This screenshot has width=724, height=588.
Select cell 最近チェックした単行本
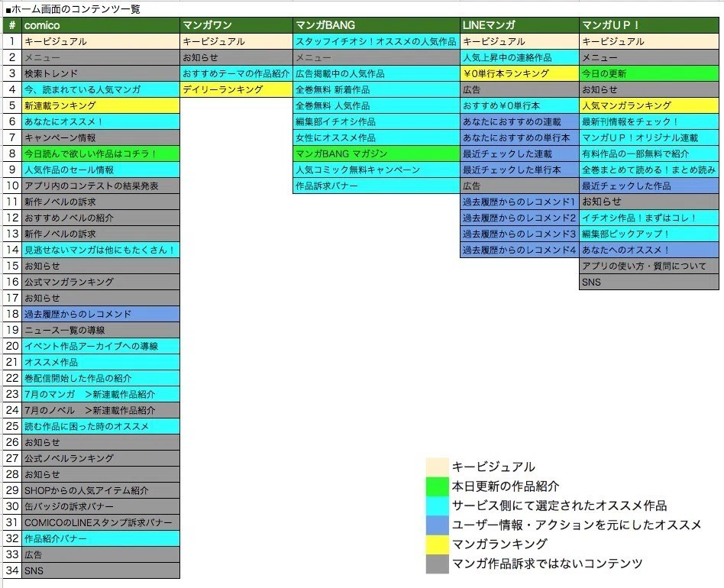pos(519,170)
